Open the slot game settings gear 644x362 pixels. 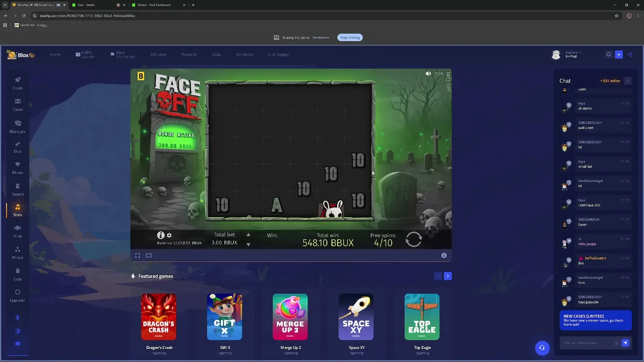169,235
